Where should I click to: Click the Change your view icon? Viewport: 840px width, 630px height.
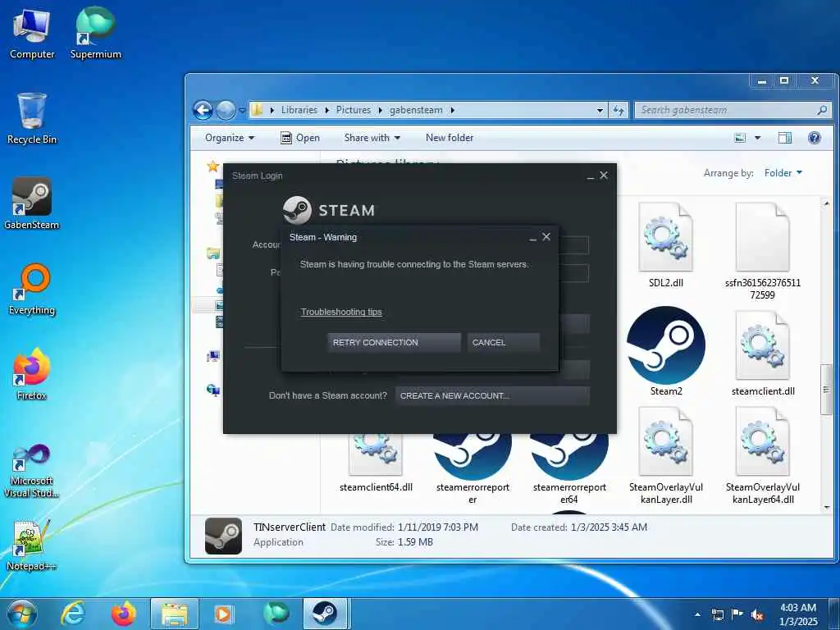click(740, 138)
